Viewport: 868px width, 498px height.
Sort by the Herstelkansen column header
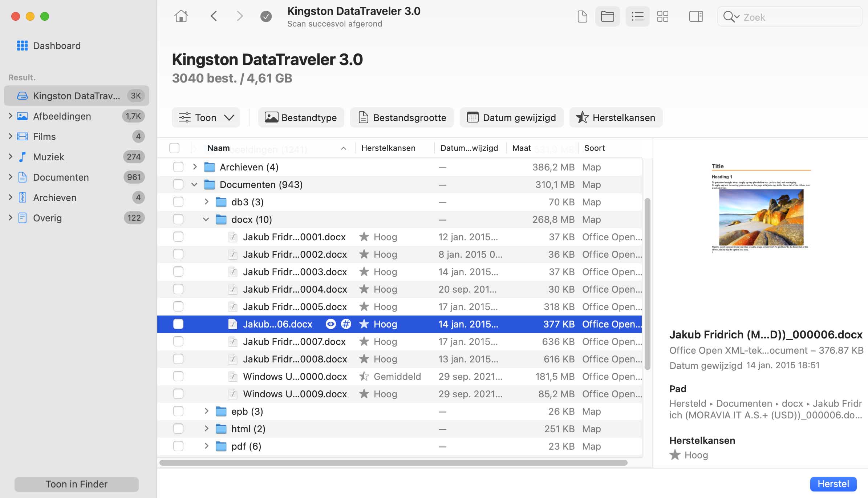click(394, 148)
